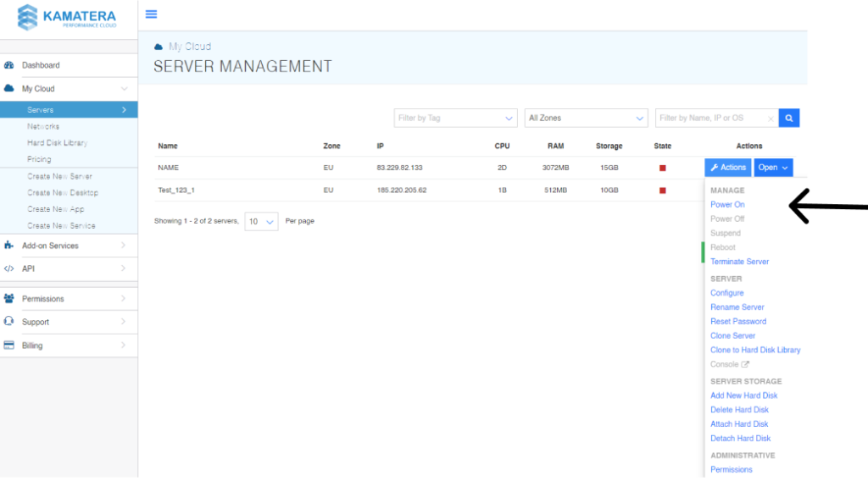Viewport: 868px width, 481px height.
Task: Click the red state indicator for NAME server
Action: [662, 168]
